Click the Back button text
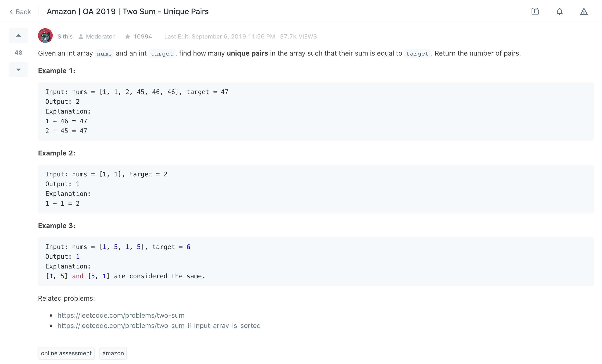Image resolution: width=602 pixels, height=364 pixels. point(23,12)
